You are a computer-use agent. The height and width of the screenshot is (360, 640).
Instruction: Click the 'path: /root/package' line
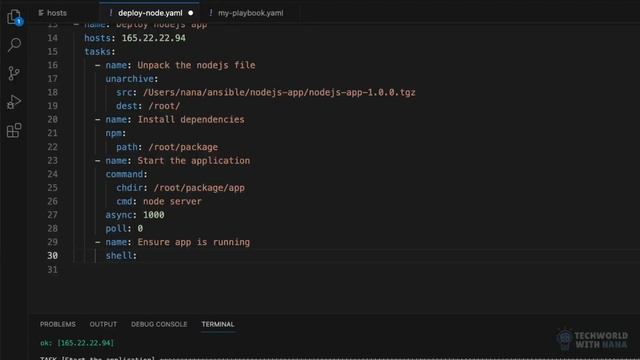tap(167, 147)
